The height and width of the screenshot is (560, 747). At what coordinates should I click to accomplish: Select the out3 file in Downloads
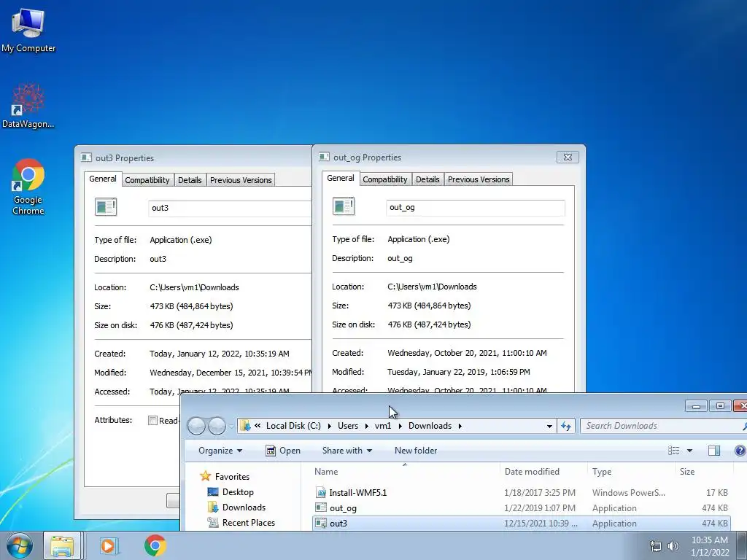coord(521,524)
